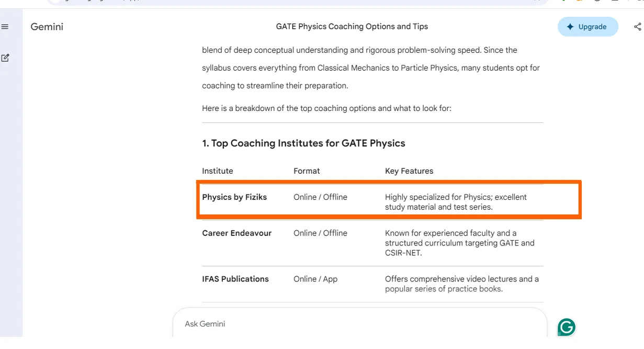Viewport: 644px width, 349px height.
Task: Click the share conversation icon
Action: click(637, 27)
